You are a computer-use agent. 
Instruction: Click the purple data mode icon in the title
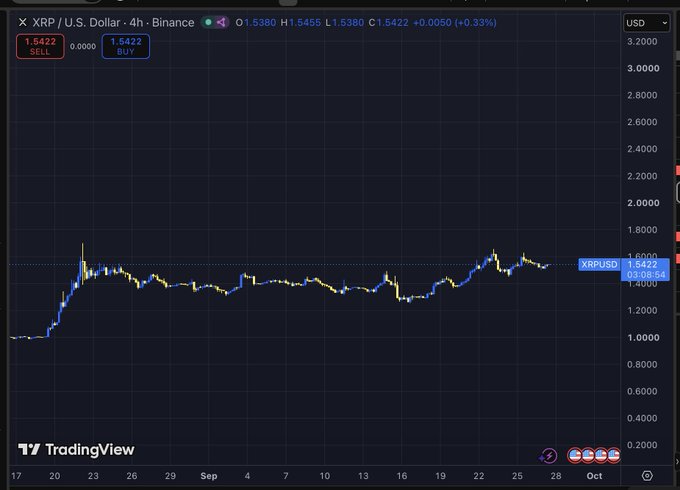pyautogui.click(x=221, y=22)
